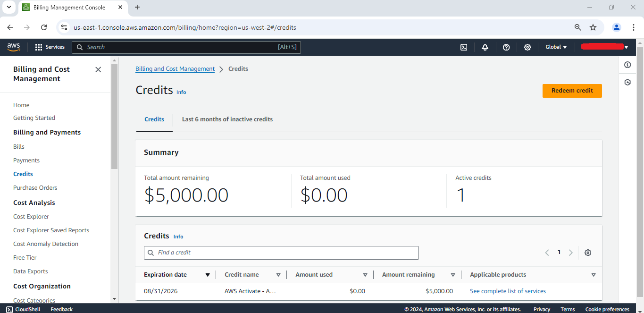Open Data Exports in the sidebar
Image resolution: width=644 pixels, height=313 pixels.
(x=31, y=271)
